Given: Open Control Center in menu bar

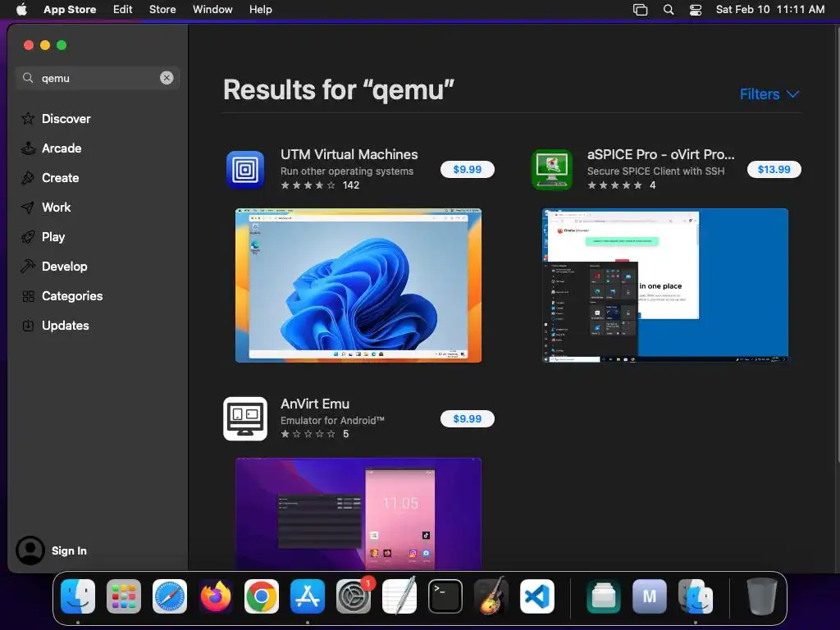Looking at the screenshot, I should click(x=696, y=10).
